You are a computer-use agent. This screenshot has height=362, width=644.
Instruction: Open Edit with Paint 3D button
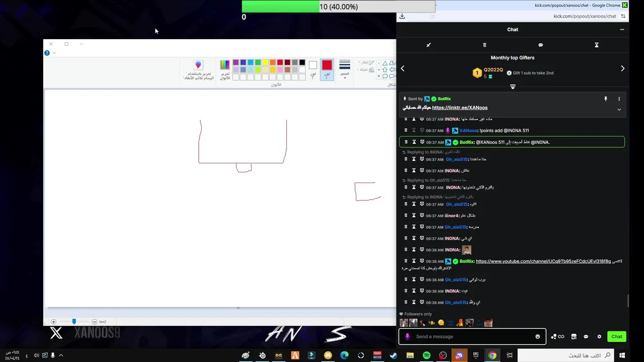(x=198, y=70)
